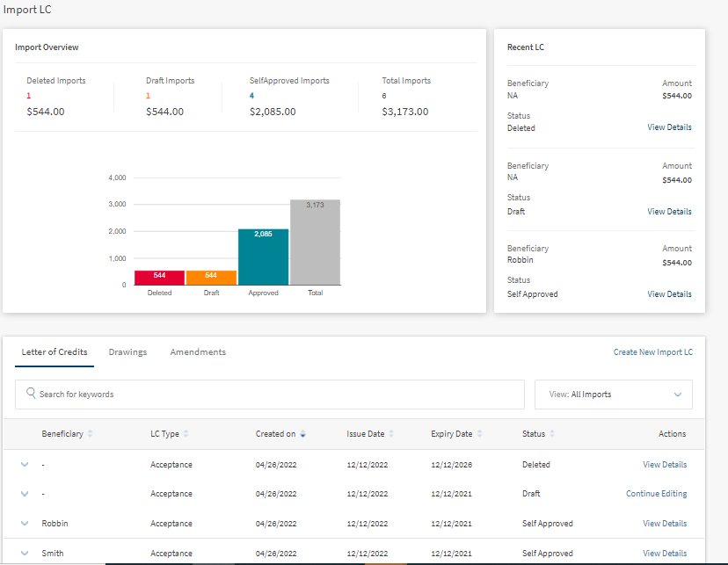Viewport: 728px width, 565px height.
Task: Click the search magnifier icon
Action: [31, 395]
